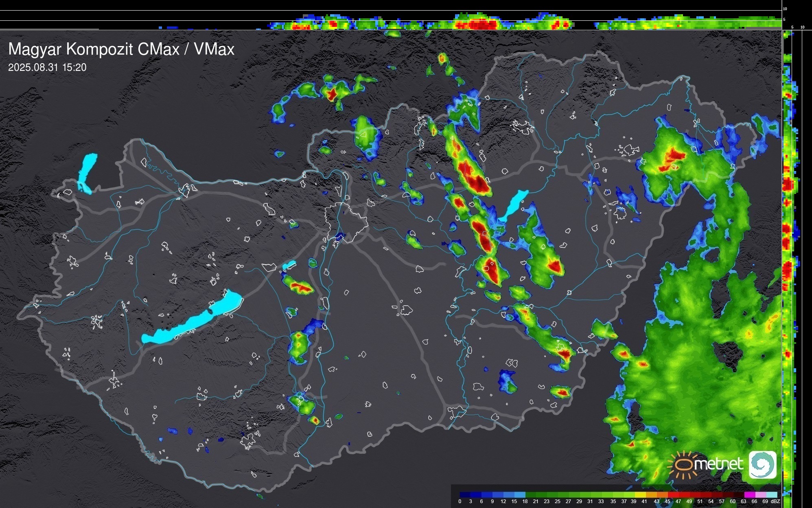Viewport: 812px width, 508px height.
Task: Click Lake Velence, the small cyan lake
Action: [x=289, y=265]
